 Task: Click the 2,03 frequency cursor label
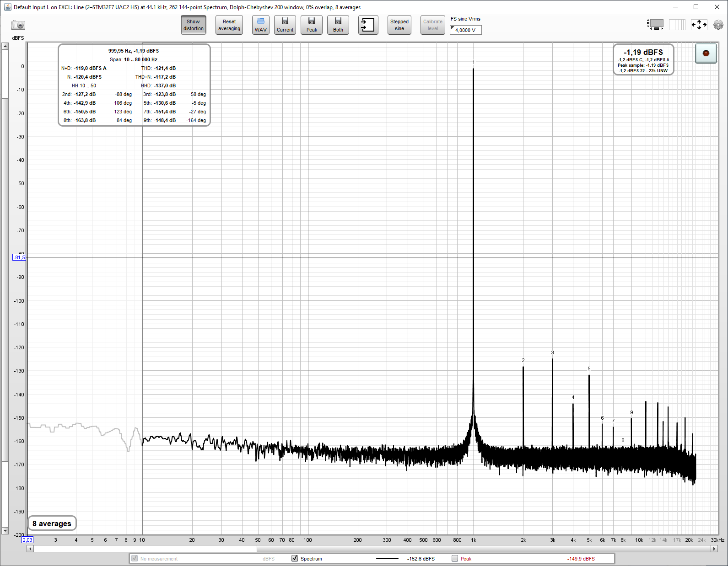click(27, 540)
